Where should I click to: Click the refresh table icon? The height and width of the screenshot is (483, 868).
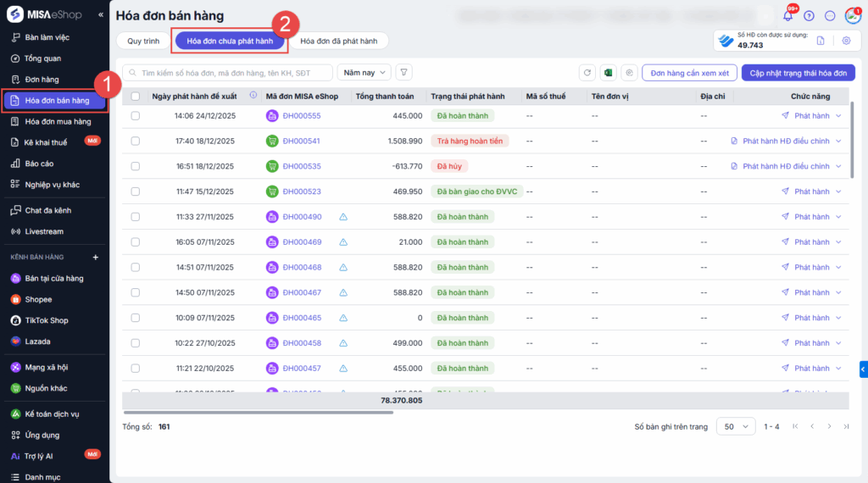(x=587, y=73)
